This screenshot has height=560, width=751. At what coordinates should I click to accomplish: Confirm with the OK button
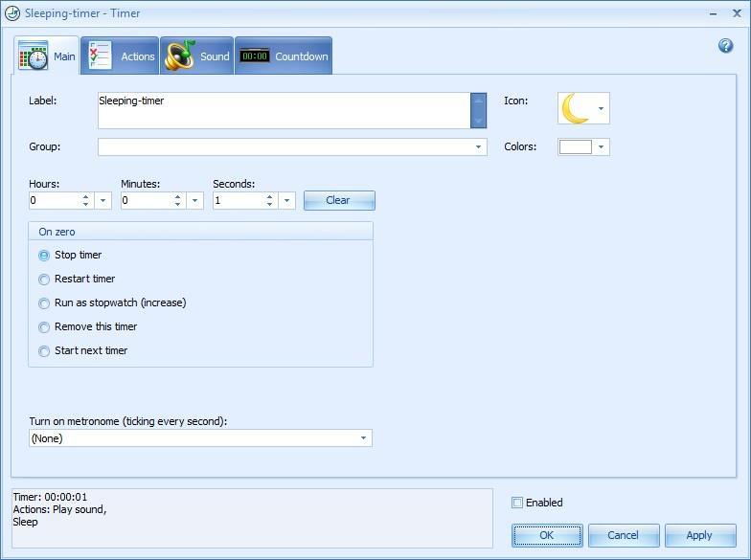tap(547, 535)
